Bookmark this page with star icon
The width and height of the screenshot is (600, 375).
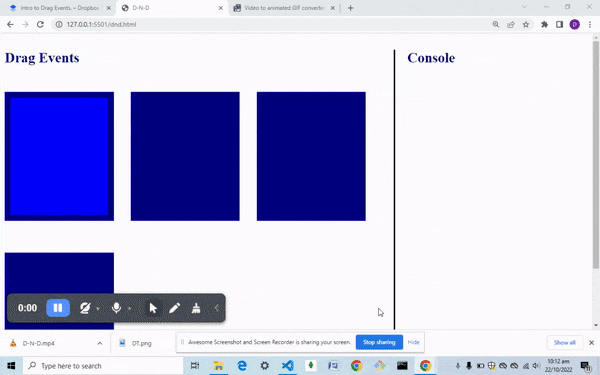pos(526,24)
